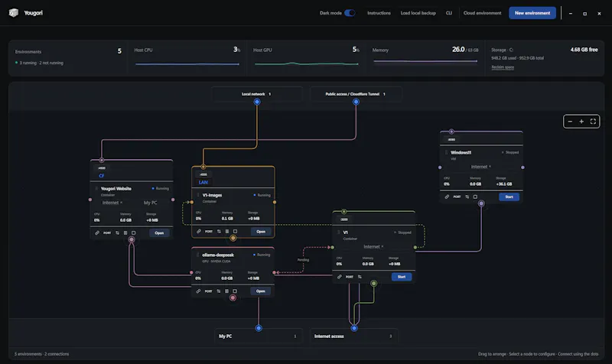This screenshot has width=612, height=364.
Task: Click the Environments count tile
Action: click(x=68, y=57)
